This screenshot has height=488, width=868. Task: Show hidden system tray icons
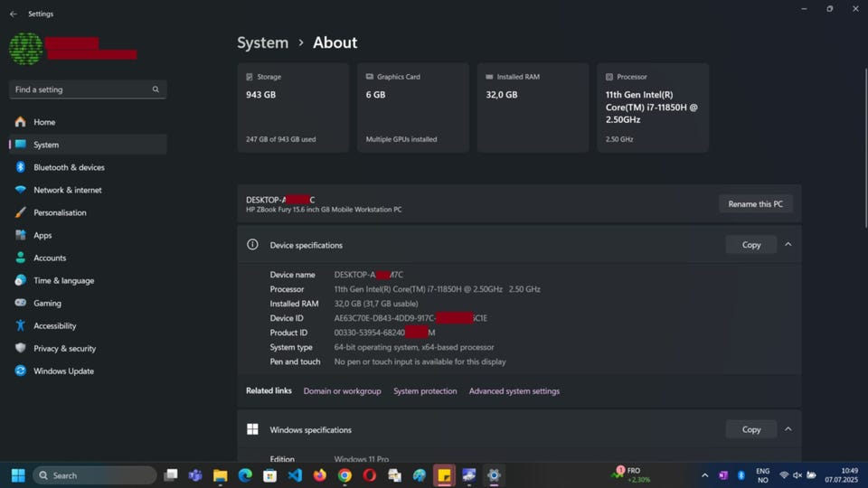704,475
